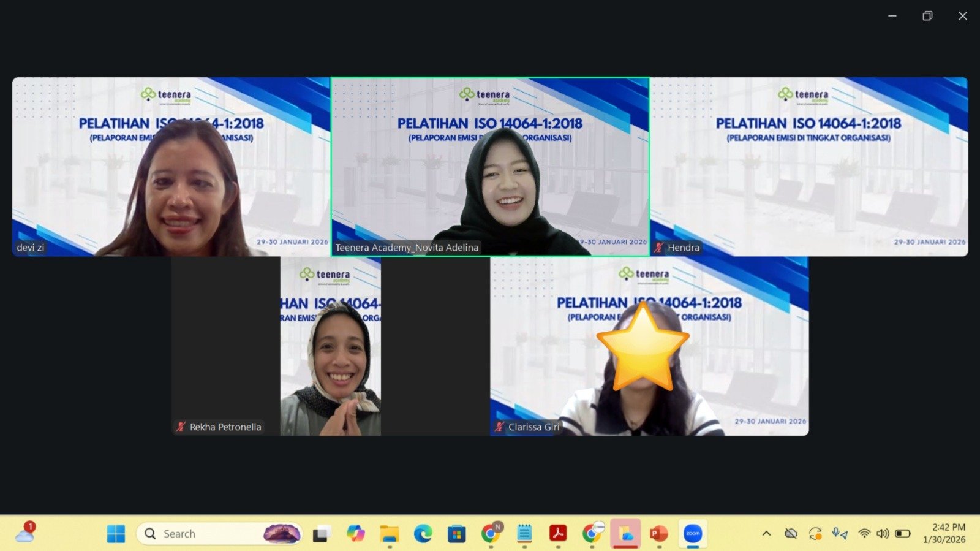
Task: Open Microsoft Store from the taskbar
Action: pyautogui.click(x=456, y=534)
